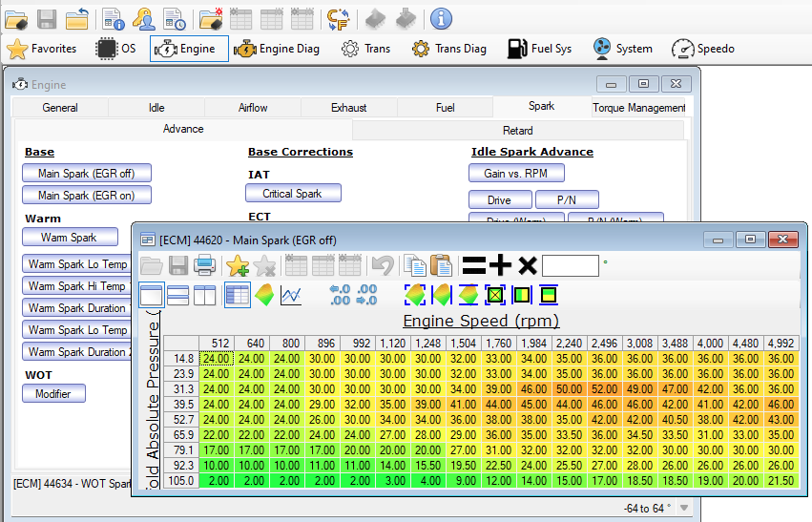Switch to the Torque Management tab
812x522 pixels.
click(x=638, y=108)
